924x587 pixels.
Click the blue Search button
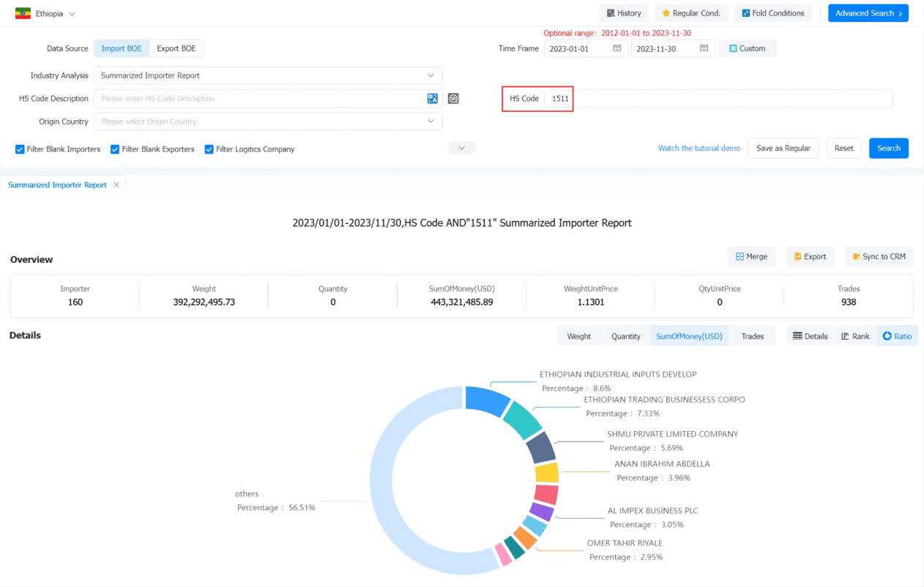click(x=889, y=148)
